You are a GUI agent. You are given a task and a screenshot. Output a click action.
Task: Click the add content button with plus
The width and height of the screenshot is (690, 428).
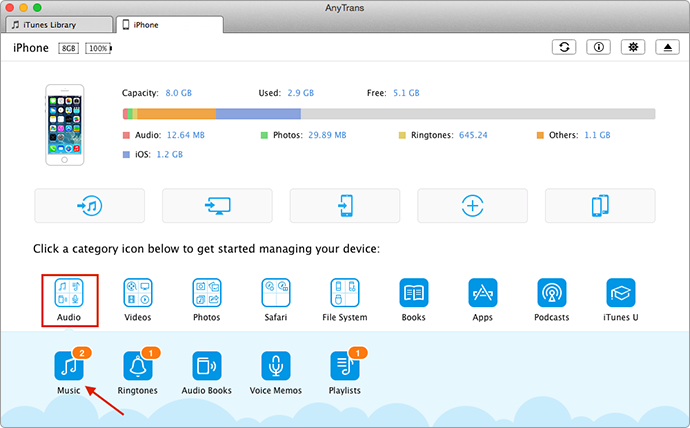coord(473,205)
